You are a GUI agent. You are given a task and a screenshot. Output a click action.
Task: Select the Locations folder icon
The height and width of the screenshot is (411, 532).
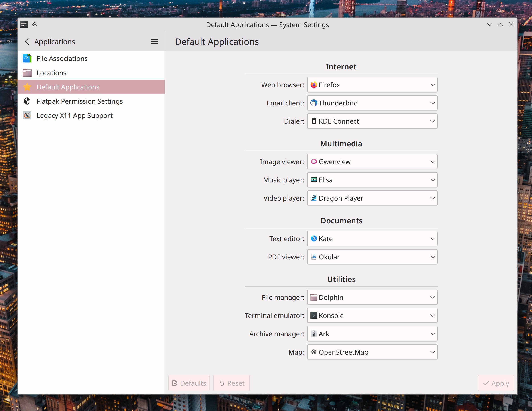point(27,73)
